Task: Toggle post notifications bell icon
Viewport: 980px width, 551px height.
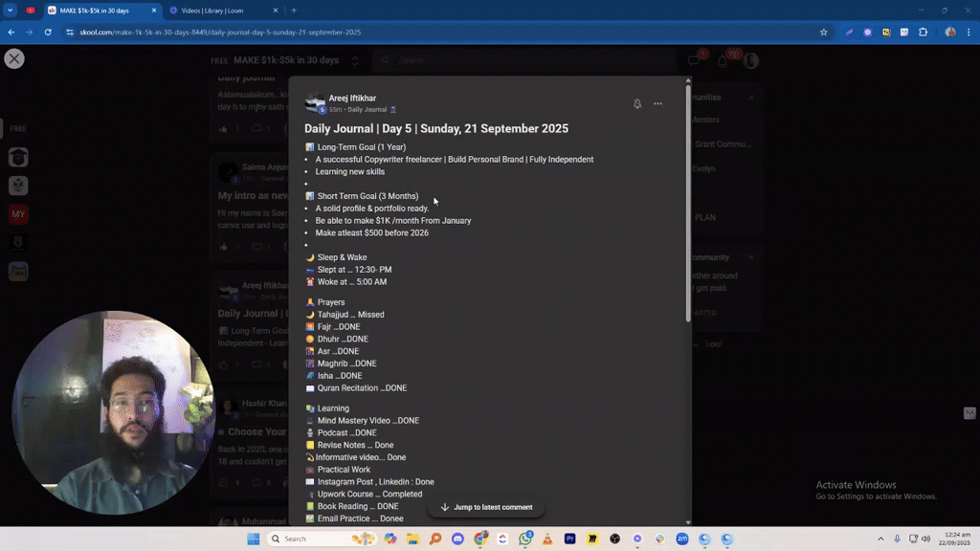Action: coord(636,103)
